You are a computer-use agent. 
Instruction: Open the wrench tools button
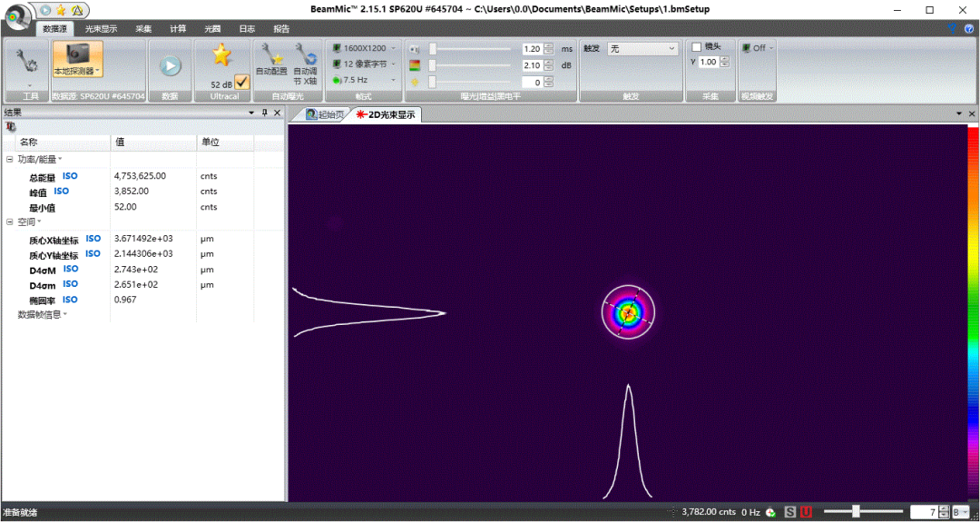coord(27,65)
